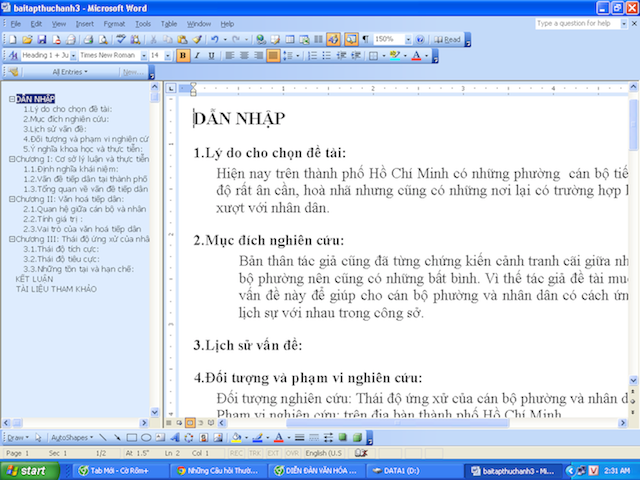Draw an oval shape
Viewport: 640px width, 480px height.
[146, 438]
